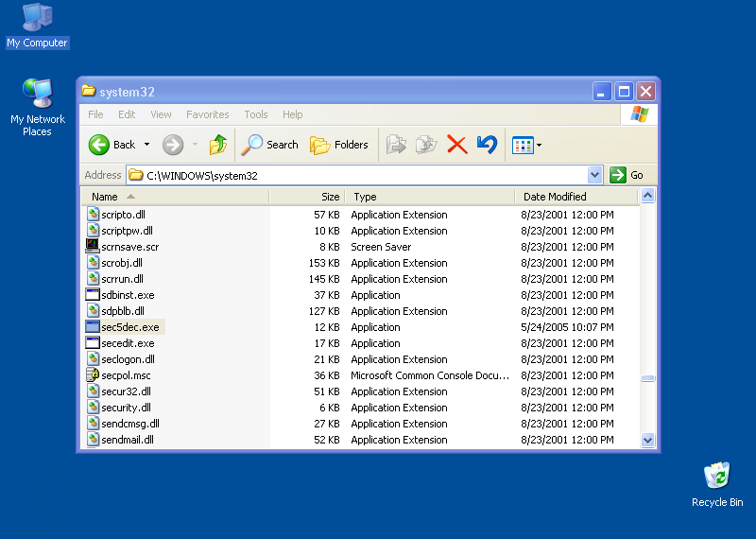Open the Tools menu
Screen dimensions: 756x539
(x=255, y=114)
